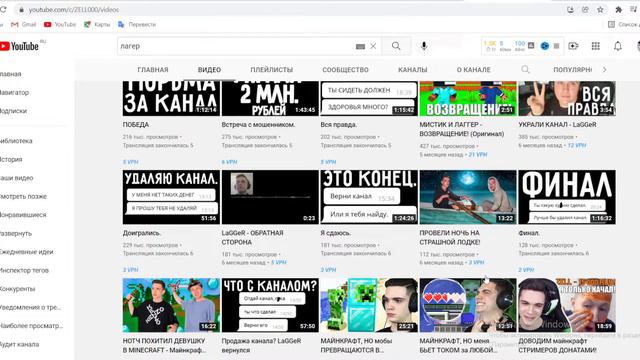Click the blue vidIQ circle icon in the header
Screen dimensions: 640x360
[544, 46]
